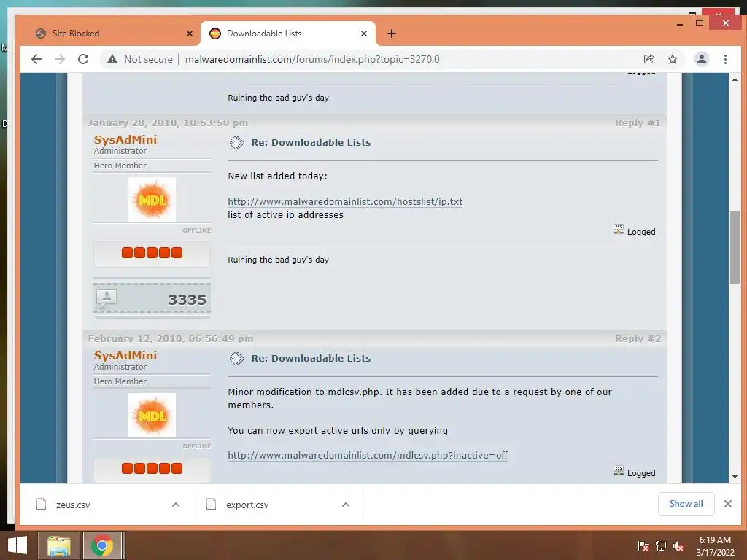Click the muted volume tray icon
Viewport: 747px width, 560px height.
678,546
